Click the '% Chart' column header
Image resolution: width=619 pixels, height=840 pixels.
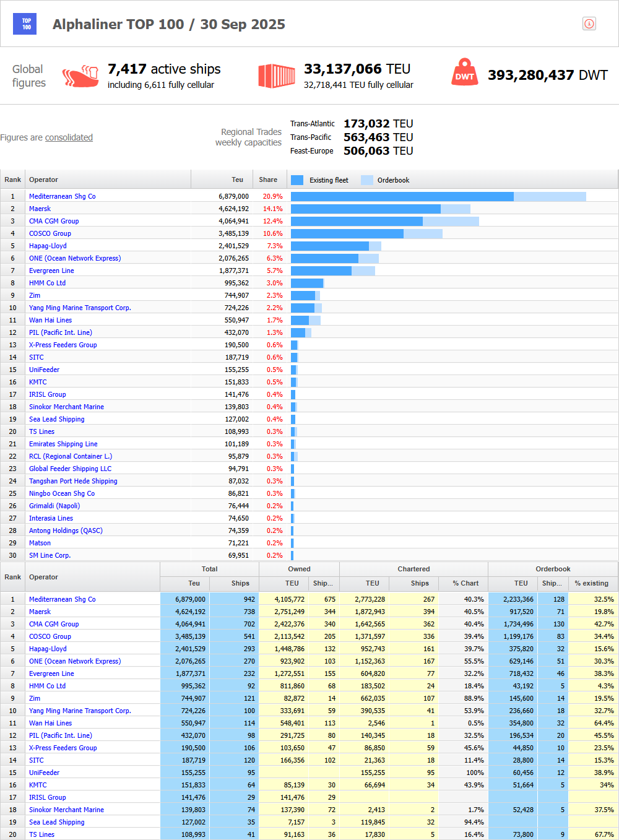pos(465,583)
